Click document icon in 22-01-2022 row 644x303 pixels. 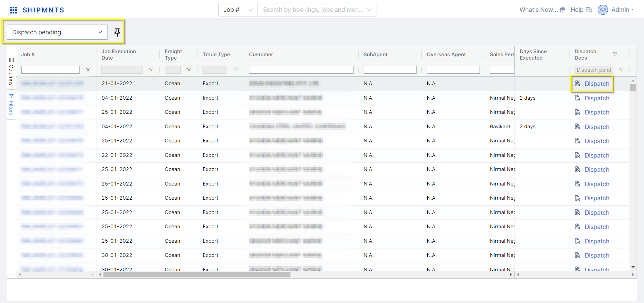click(578, 155)
